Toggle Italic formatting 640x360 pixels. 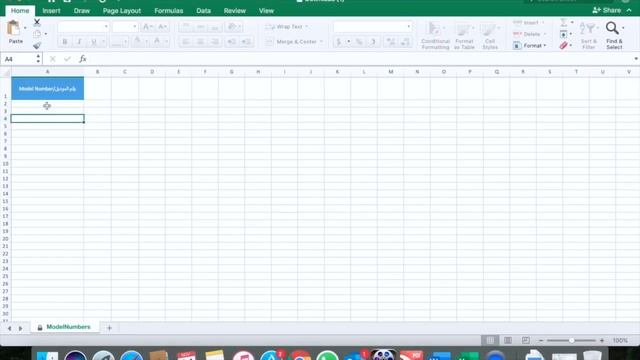[79, 42]
